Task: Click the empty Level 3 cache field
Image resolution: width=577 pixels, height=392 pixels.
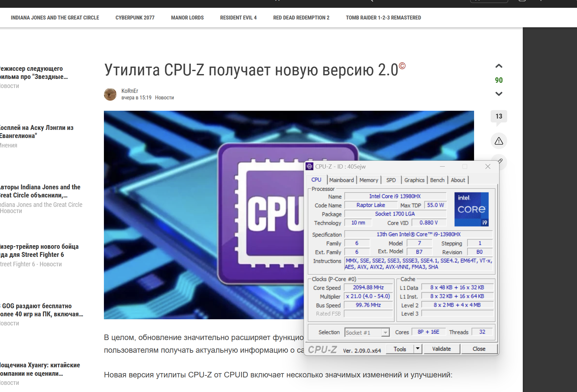Action: 457,314
